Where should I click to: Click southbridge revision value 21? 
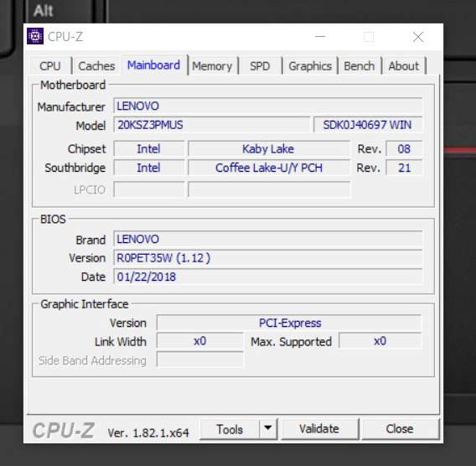pos(404,168)
